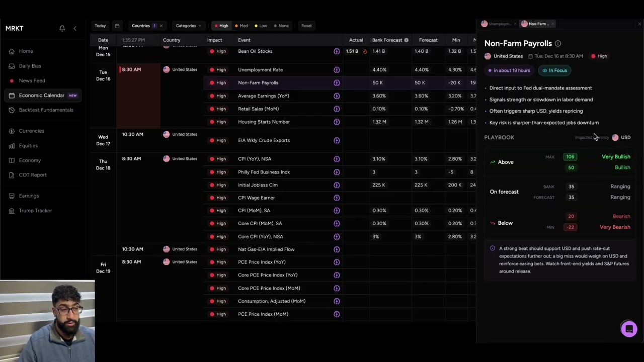Open Earnings page
The image size is (644, 362).
(x=29, y=196)
